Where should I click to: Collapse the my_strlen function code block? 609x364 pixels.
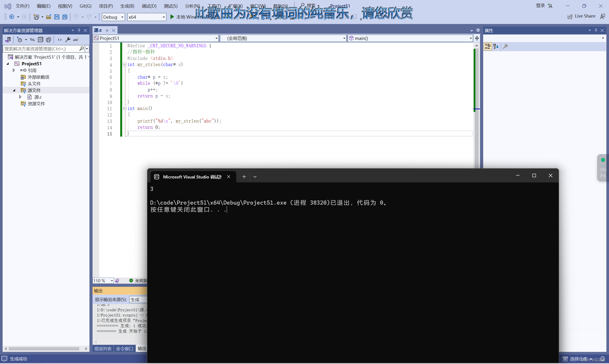(x=125, y=65)
